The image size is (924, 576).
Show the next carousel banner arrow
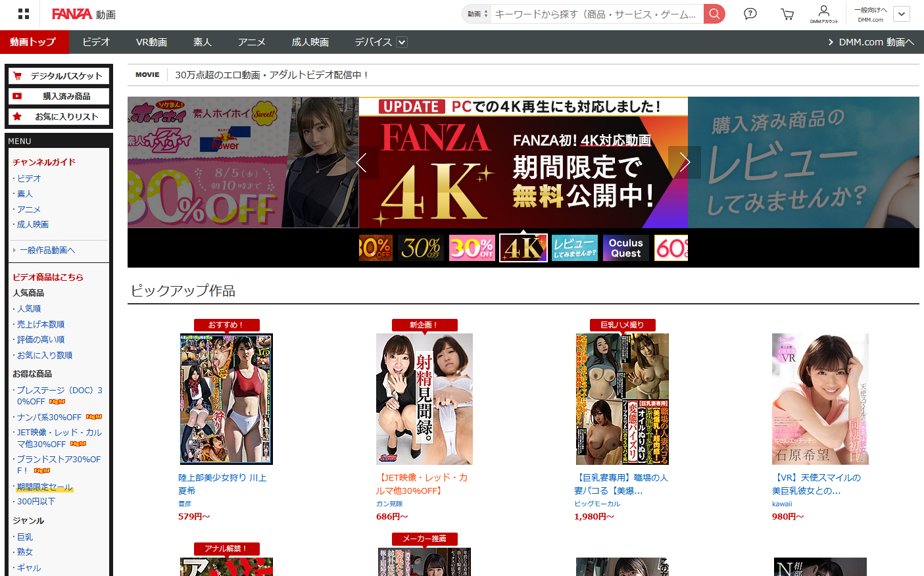tap(685, 162)
